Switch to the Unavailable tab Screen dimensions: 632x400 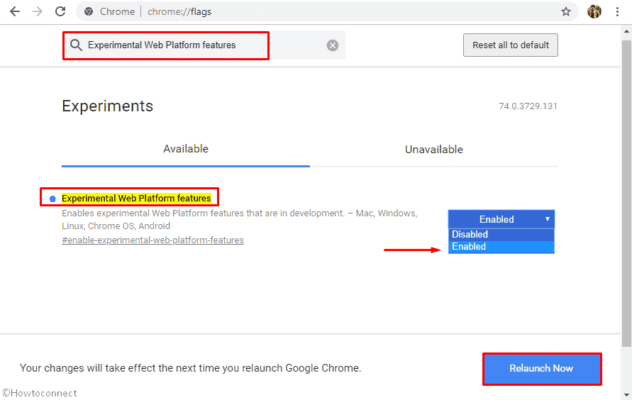[x=434, y=150]
